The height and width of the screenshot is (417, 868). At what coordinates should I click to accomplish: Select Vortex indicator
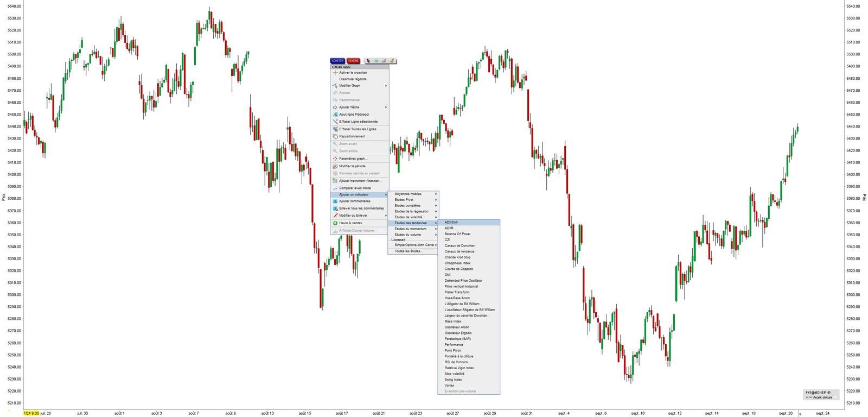pos(469,386)
